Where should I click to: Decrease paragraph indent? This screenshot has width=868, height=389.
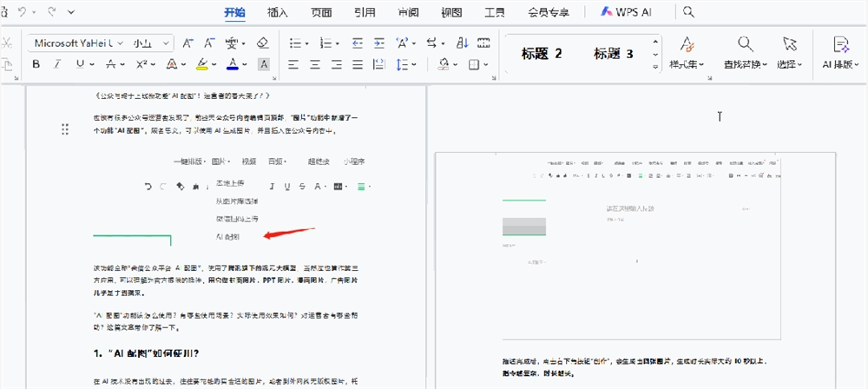[x=358, y=43]
